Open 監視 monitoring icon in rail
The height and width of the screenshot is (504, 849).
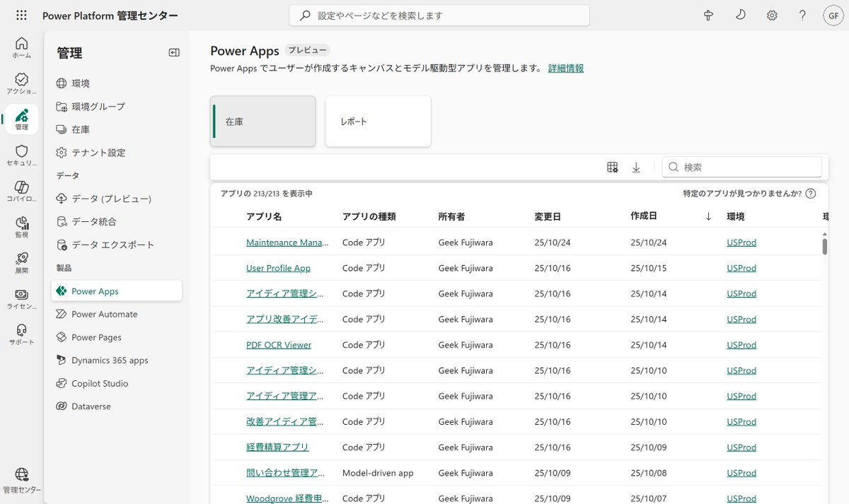pos(21,227)
